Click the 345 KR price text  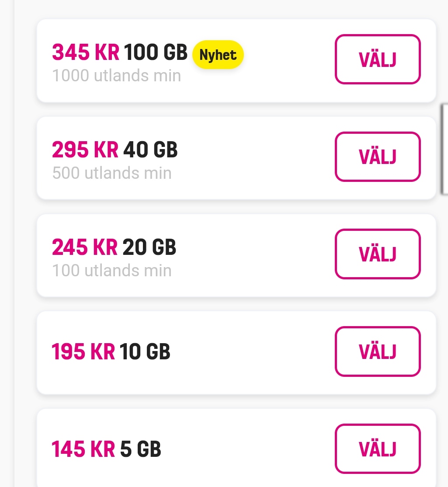coord(86,53)
